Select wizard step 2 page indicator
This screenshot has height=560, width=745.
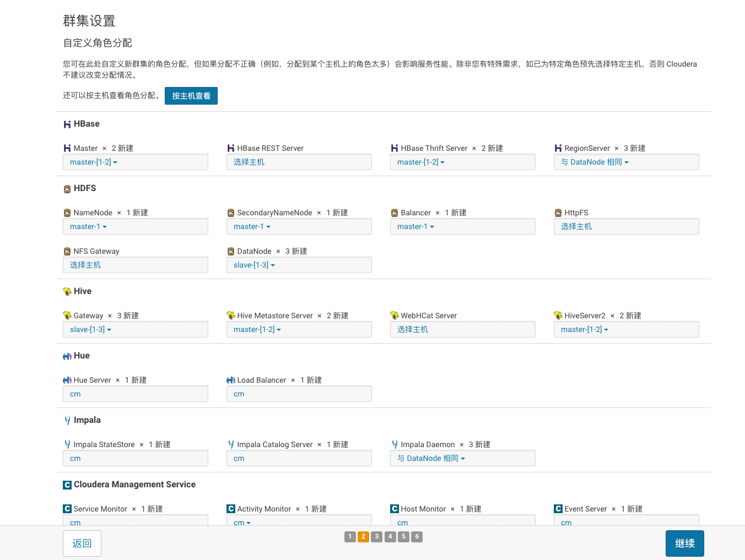363,536
